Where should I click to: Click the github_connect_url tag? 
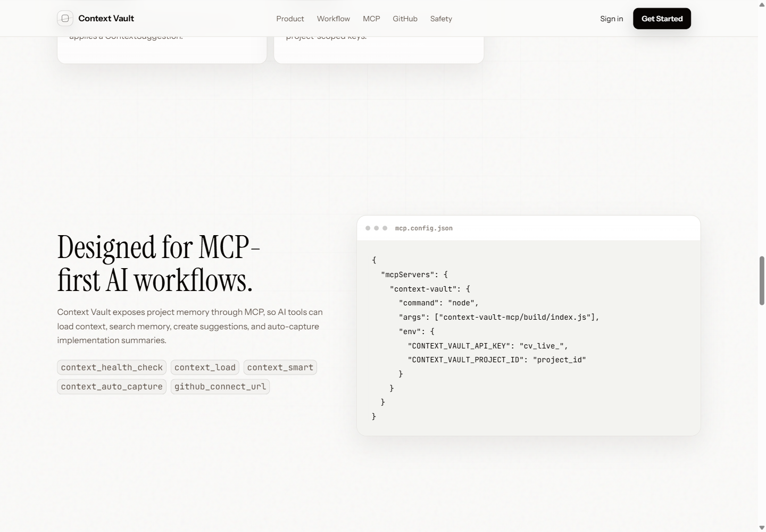point(220,386)
